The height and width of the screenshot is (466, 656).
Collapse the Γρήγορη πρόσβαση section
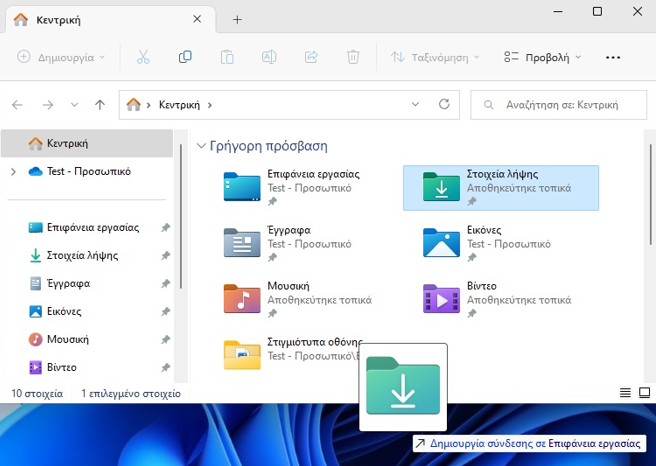coord(201,146)
